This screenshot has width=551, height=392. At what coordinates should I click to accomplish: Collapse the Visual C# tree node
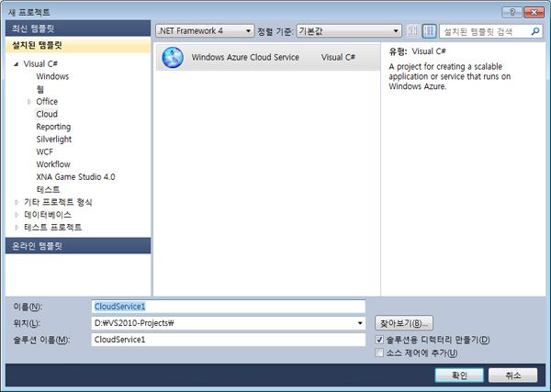coord(16,64)
